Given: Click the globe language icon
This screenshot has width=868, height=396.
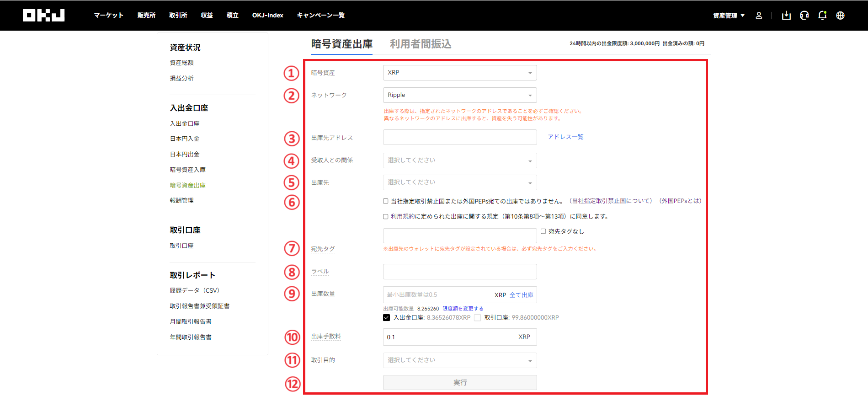Looking at the screenshot, I should click(x=840, y=16).
